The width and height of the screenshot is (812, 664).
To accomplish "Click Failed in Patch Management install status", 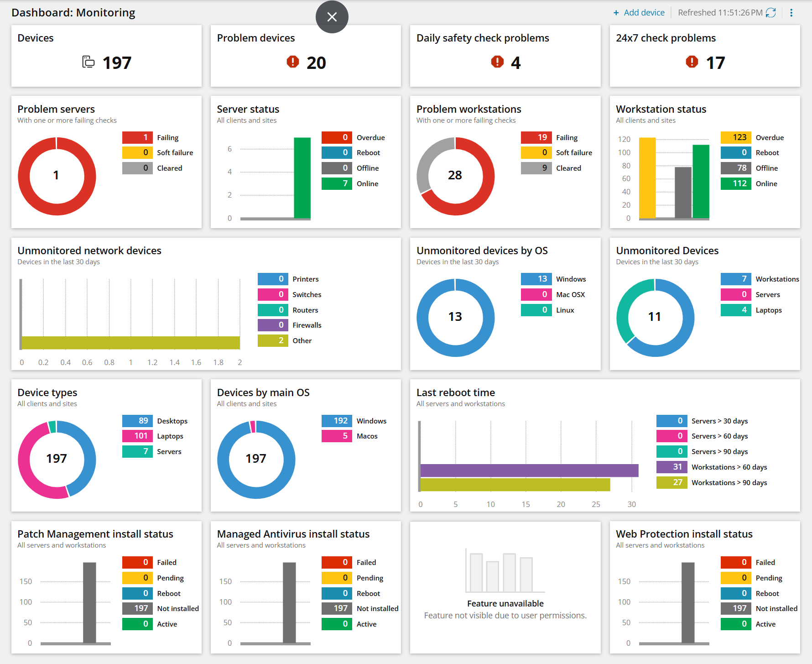I will pos(150,562).
